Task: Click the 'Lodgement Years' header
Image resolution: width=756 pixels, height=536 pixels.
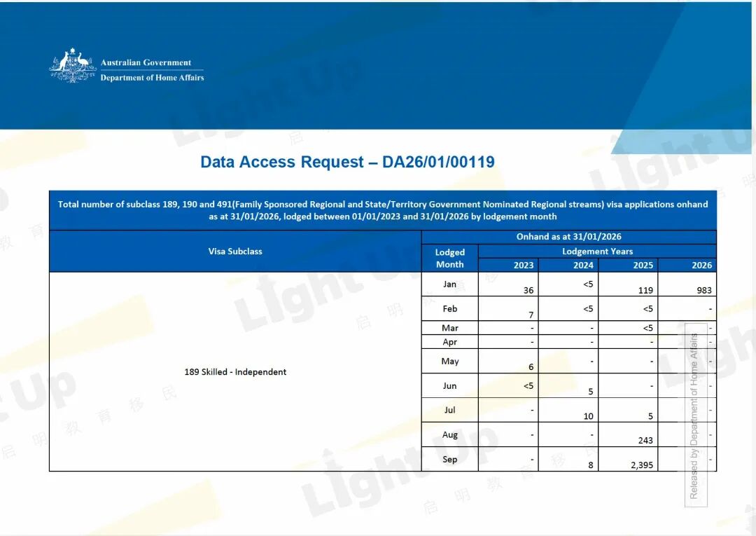Action: pos(597,251)
